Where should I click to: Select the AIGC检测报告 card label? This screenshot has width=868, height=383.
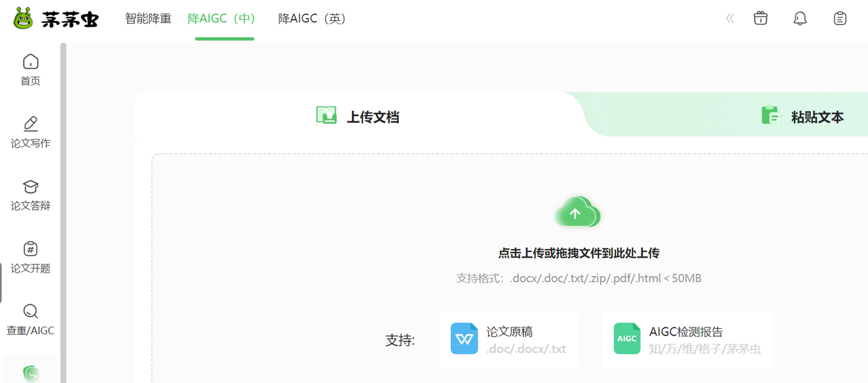686,331
